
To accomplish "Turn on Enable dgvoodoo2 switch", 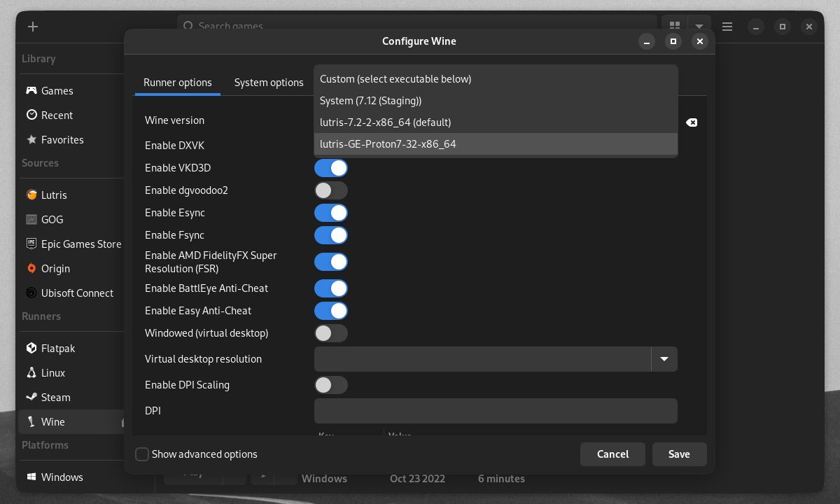I will pyautogui.click(x=331, y=190).
